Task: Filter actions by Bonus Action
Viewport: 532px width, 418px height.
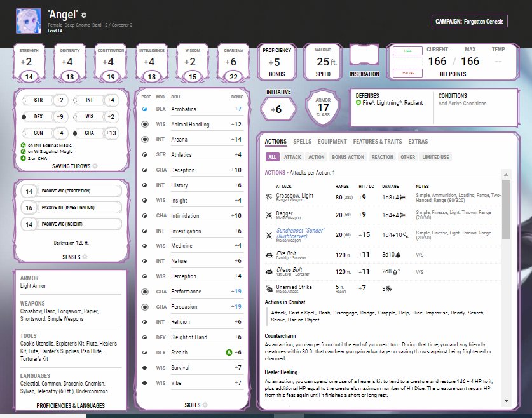Action: tap(348, 157)
